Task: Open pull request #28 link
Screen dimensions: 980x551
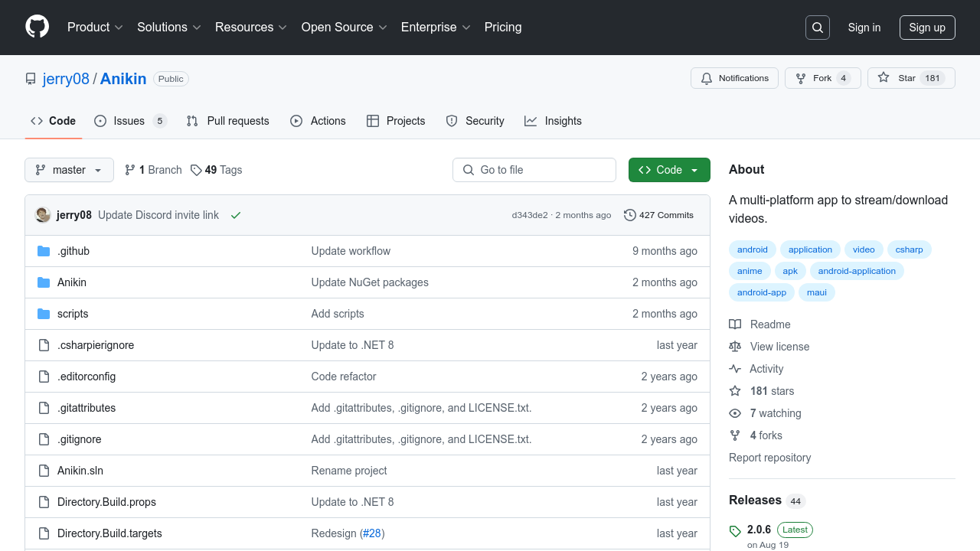Action: [371, 533]
